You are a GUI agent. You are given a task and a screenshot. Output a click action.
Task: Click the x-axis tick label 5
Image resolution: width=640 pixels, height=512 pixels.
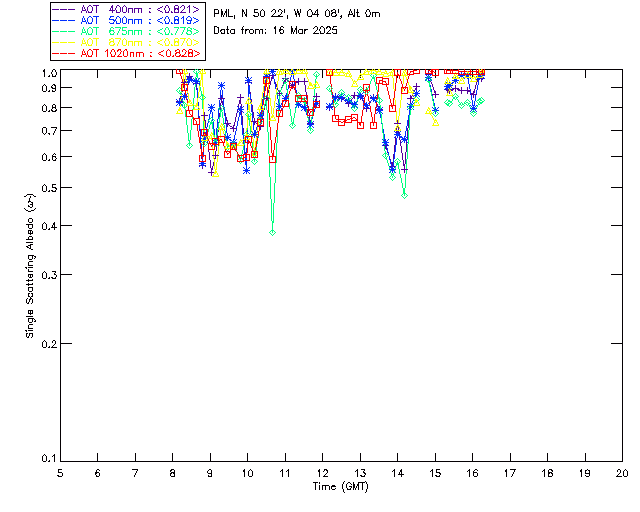pyautogui.click(x=60, y=472)
